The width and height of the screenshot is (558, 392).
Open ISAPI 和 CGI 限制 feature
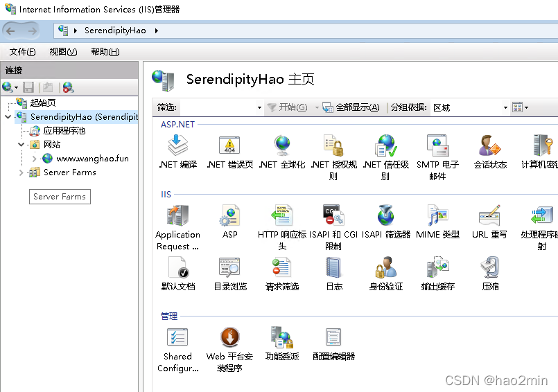[x=333, y=228]
